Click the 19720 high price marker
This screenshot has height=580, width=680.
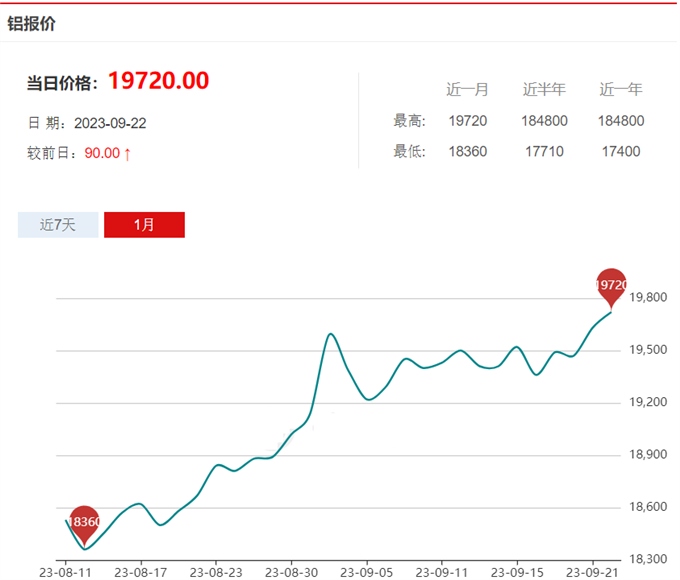(611, 288)
